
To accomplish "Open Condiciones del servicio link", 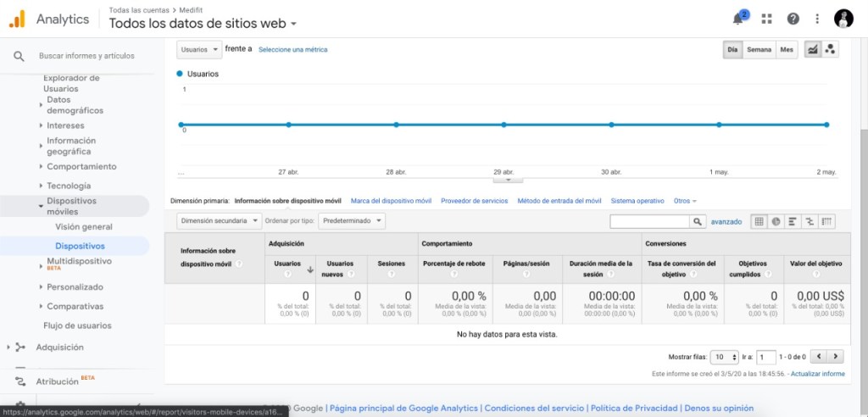I will [534, 409].
